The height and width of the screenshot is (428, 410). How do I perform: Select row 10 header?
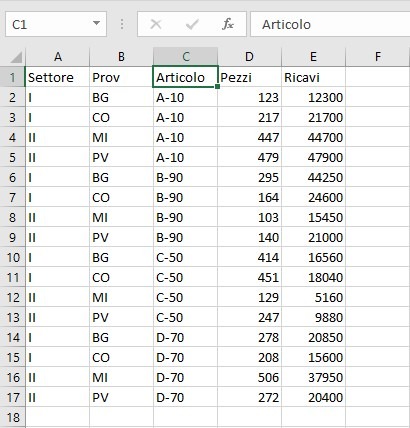(x=13, y=257)
